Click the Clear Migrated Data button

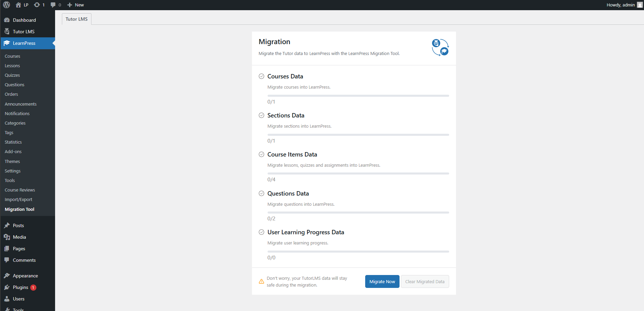coord(425,281)
